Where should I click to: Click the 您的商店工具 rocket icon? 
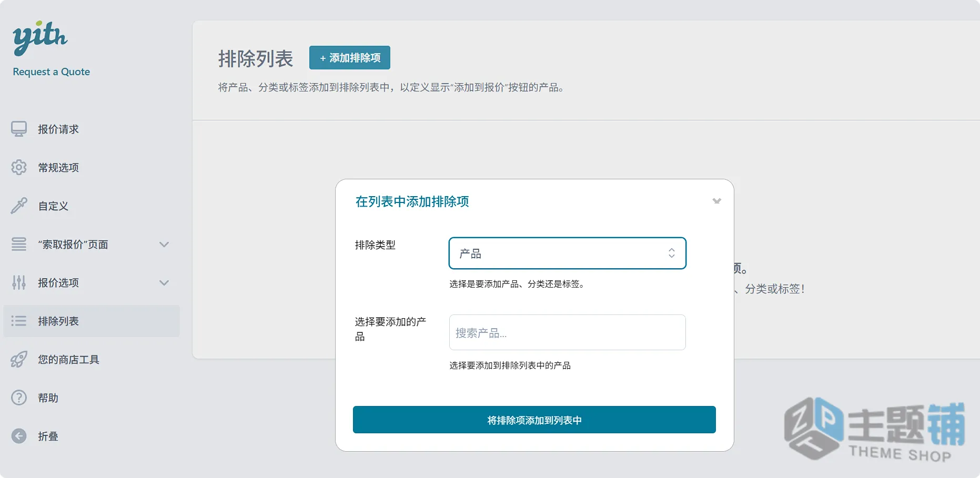19,359
